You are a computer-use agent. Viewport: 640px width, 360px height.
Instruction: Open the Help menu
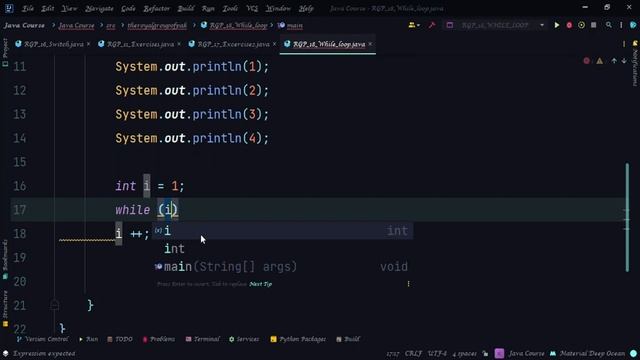pos(306,9)
